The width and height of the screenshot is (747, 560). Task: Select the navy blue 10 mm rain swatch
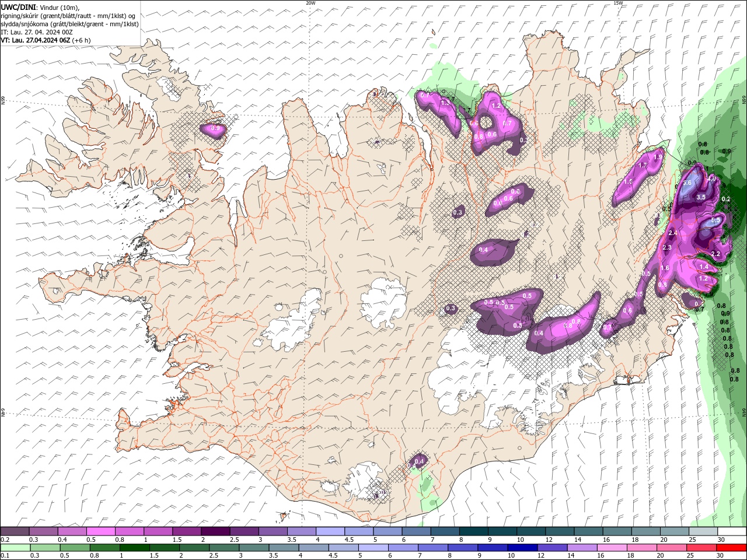coord(522,548)
